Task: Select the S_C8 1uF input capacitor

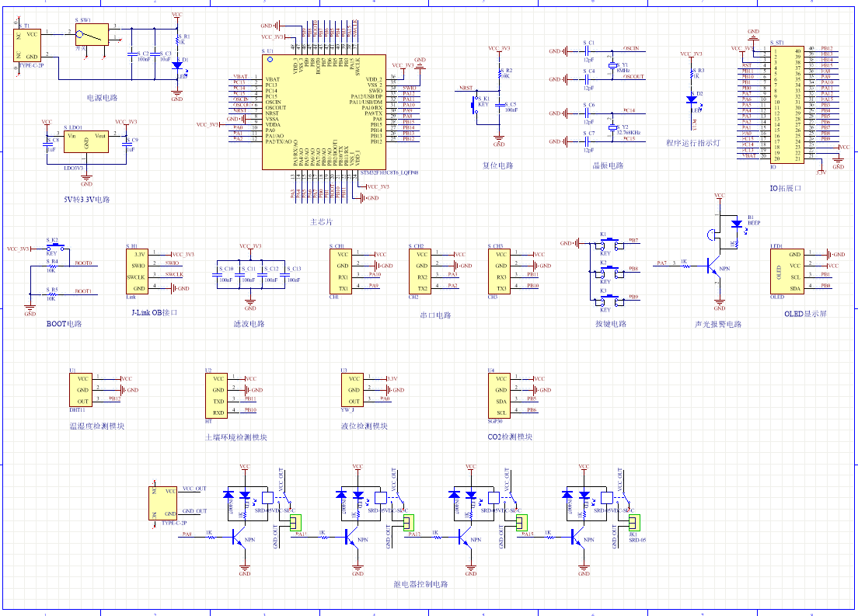Action: click(x=47, y=144)
